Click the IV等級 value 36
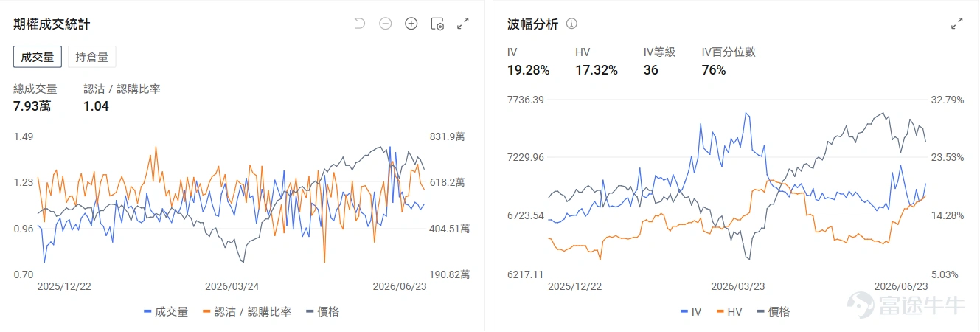This screenshot has width=980, height=332. pyautogui.click(x=650, y=70)
